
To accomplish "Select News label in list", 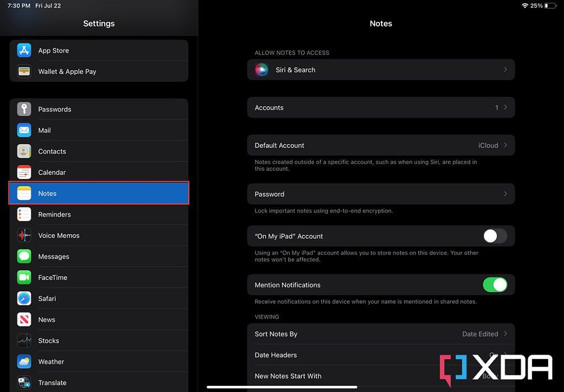I will click(47, 320).
